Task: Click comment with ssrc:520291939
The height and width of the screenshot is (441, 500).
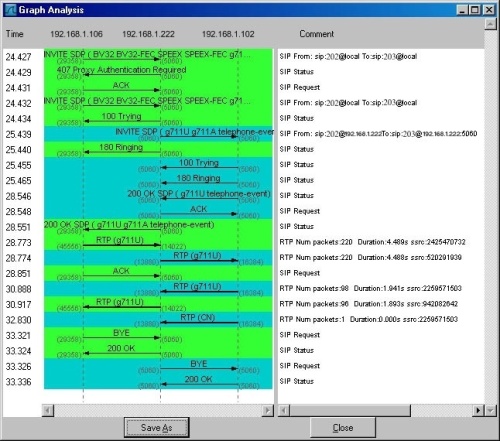Action: click(370, 257)
